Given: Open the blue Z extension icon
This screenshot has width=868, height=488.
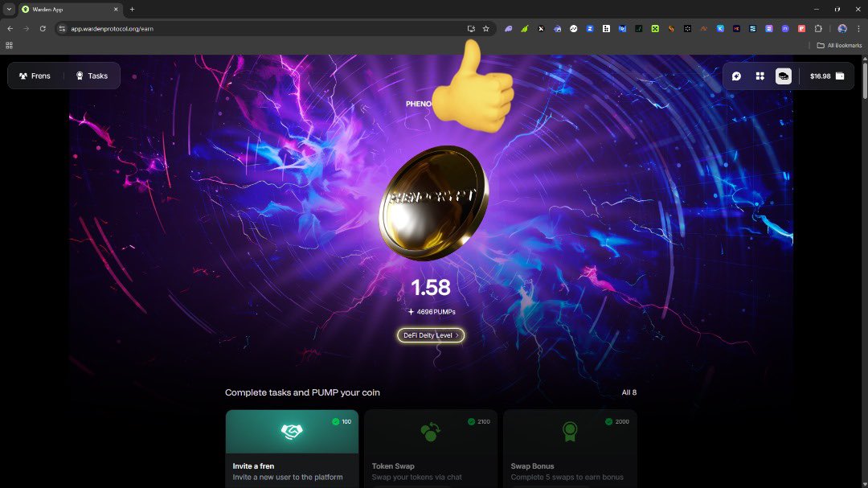Looking at the screenshot, I should coord(590,29).
